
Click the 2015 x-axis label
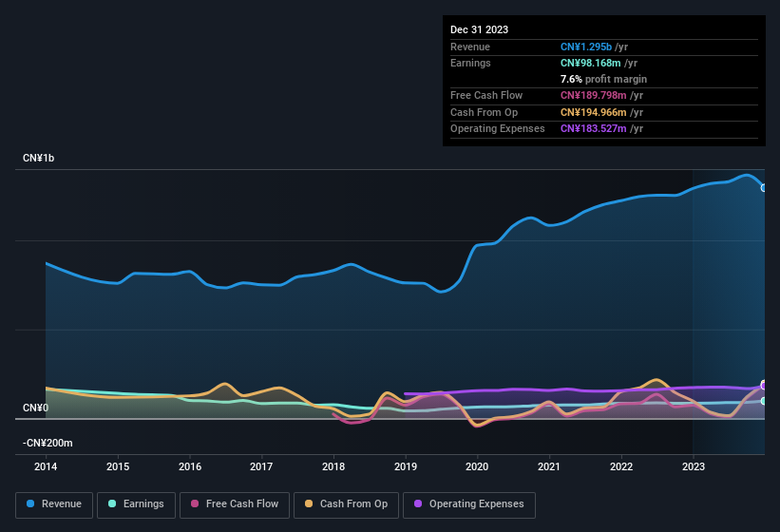tap(118, 466)
